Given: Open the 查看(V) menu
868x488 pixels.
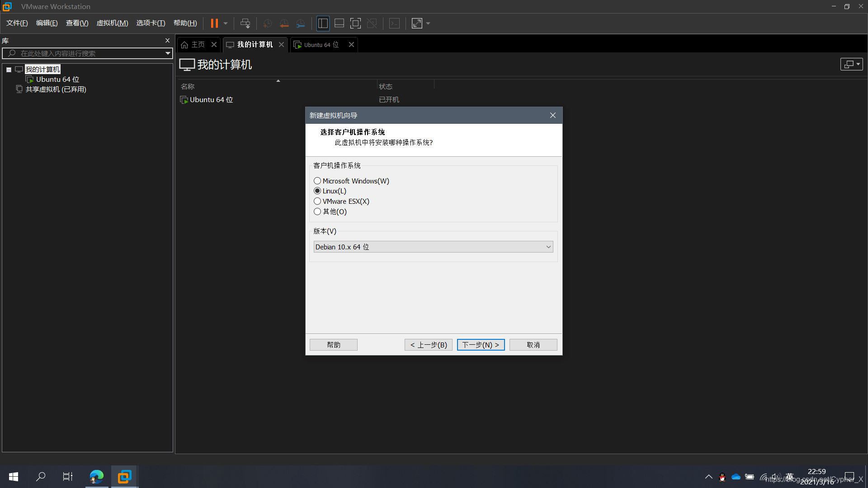Looking at the screenshot, I should point(77,23).
